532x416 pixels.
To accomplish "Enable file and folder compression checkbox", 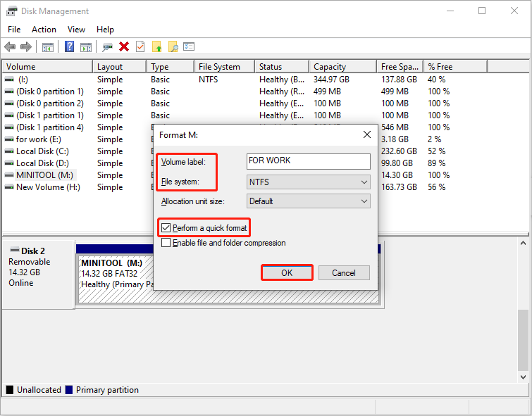I will pos(166,243).
